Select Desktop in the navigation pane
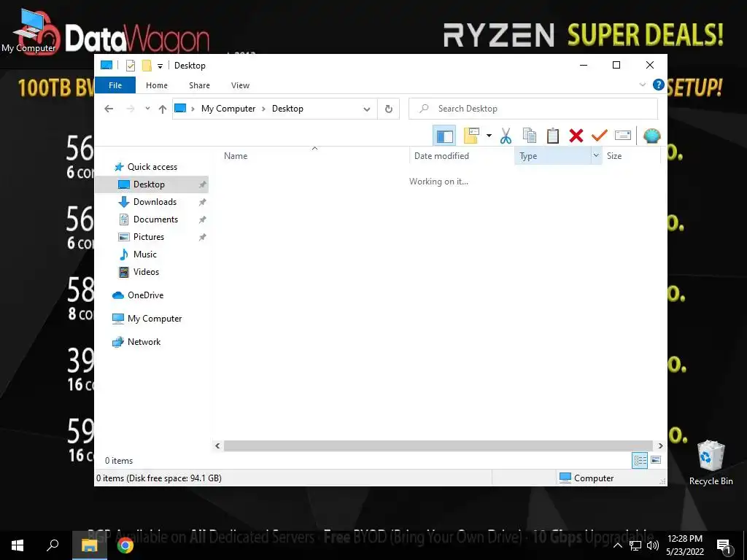Image resolution: width=747 pixels, height=560 pixels. point(152,184)
